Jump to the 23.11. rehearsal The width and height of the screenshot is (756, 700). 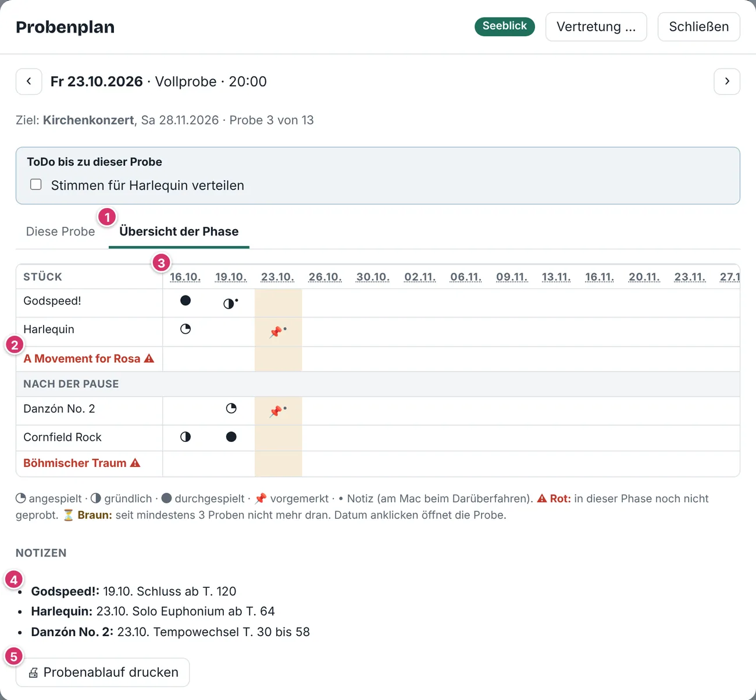click(690, 277)
